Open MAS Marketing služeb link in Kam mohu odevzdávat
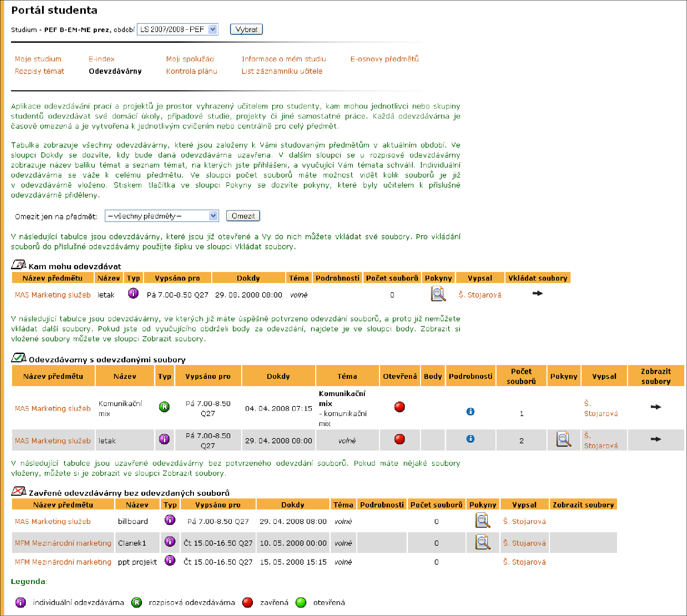687x616 pixels. (x=53, y=295)
